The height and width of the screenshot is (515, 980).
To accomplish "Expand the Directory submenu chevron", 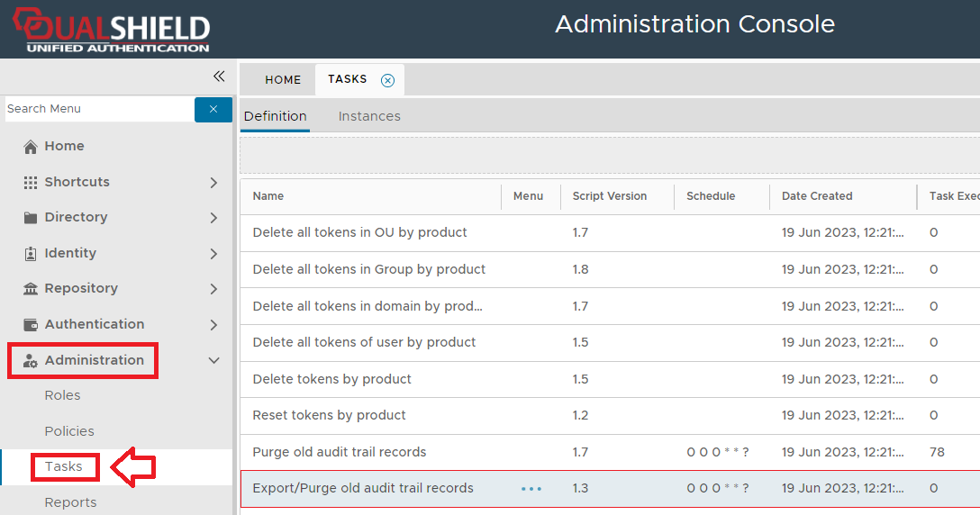I will [213, 218].
